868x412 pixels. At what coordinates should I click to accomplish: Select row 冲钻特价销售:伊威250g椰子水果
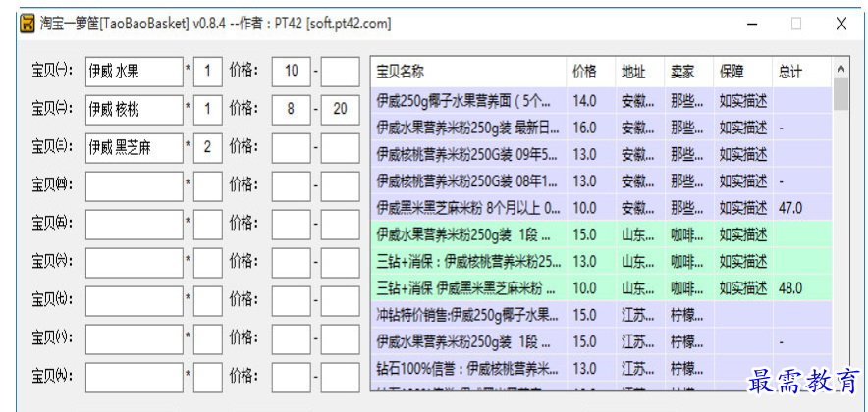coord(602,315)
